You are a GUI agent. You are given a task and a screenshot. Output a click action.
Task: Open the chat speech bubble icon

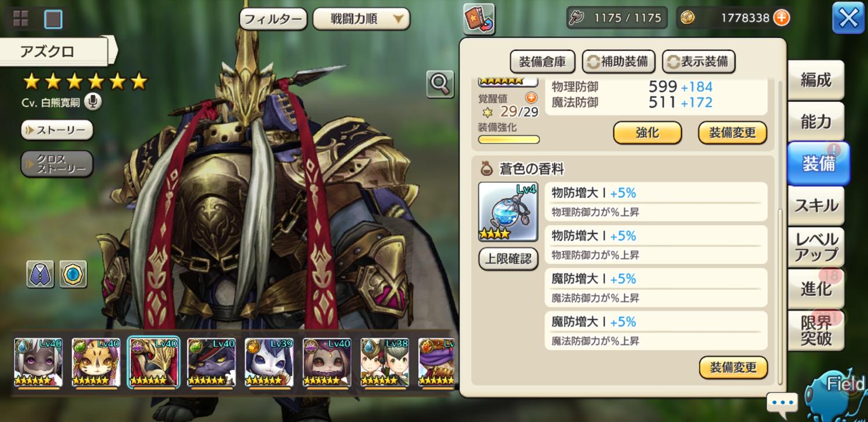click(783, 403)
